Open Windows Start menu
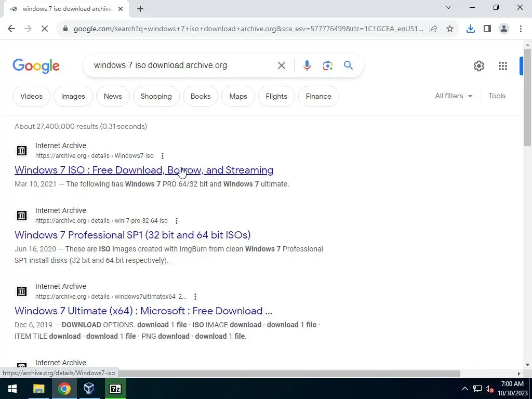The width and height of the screenshot is (532, 399). 12,389
